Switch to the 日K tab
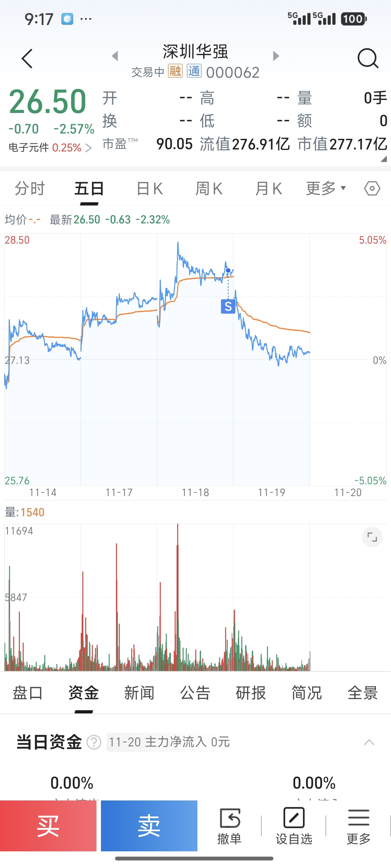 pos(150,189)
